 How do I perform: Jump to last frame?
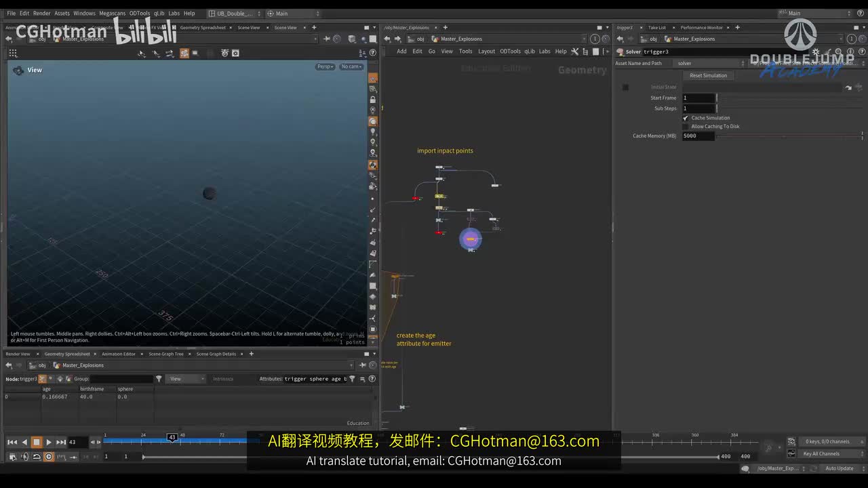(61, 442)
